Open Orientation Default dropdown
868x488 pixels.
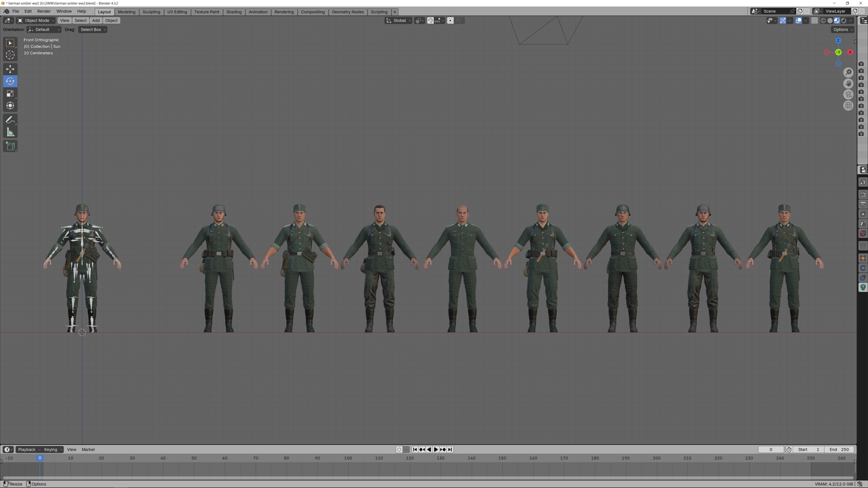click(x=44, y=29)
